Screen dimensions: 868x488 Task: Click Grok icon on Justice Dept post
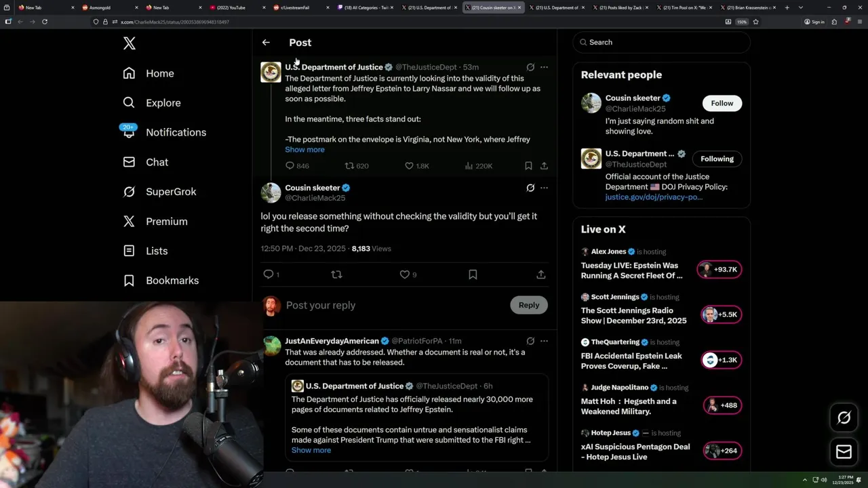point(530,67)
